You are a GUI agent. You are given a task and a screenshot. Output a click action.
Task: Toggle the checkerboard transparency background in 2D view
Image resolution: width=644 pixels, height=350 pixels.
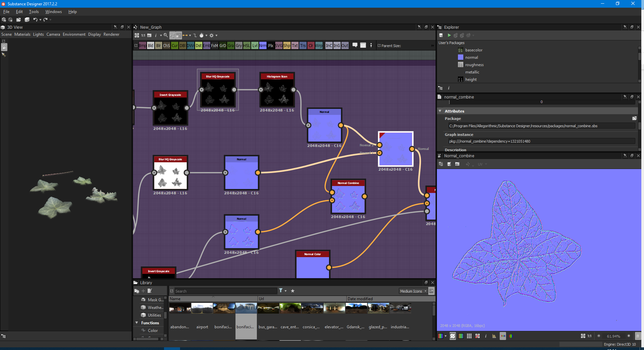[453, 336]
